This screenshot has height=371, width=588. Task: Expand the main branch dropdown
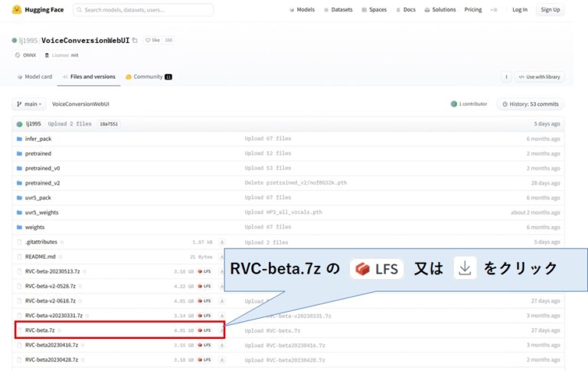tap(30, 103)
